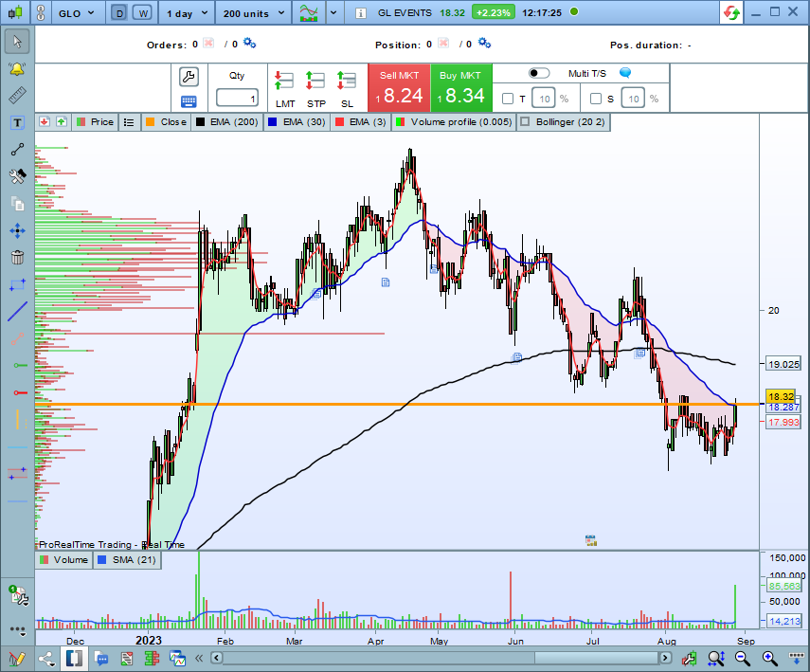The image size is (810, 672).
Task: Open the EMA (30) indicator label
Action: [297, 122]
